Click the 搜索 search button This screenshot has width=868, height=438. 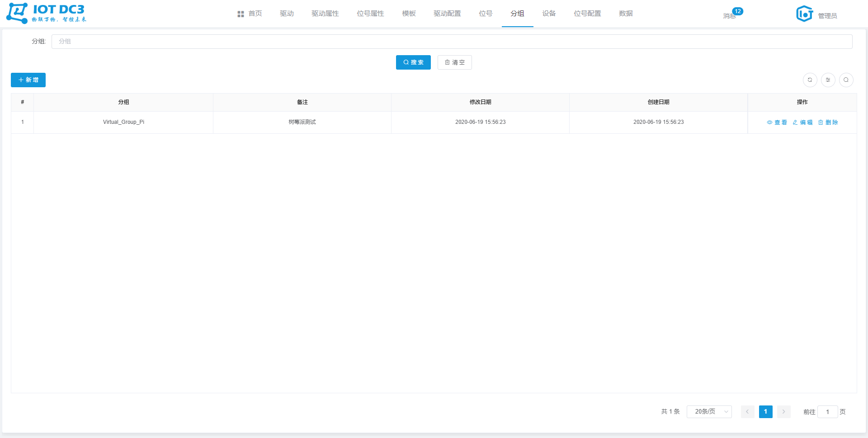point(413,62)
